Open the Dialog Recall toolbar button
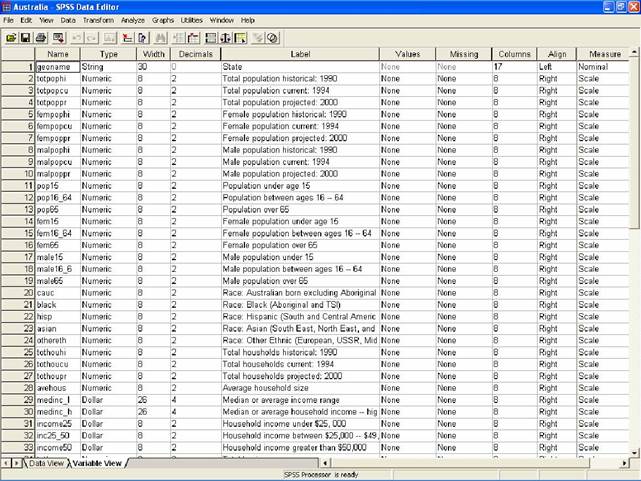This screenshot has width=641, height=481. coord(58,37)
